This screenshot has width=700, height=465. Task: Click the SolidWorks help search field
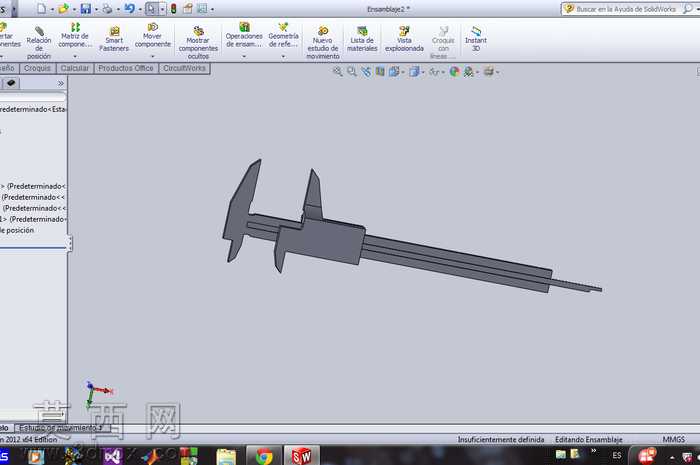[626, 8]
